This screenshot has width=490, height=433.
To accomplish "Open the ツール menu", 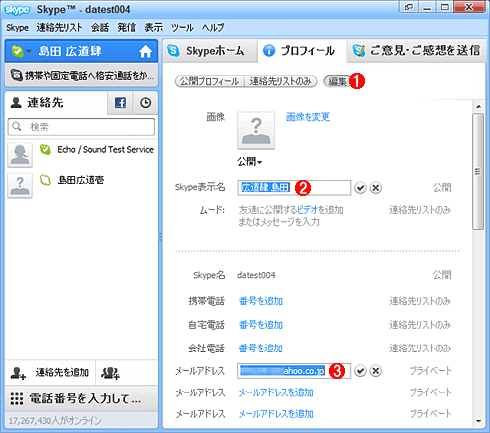I will [182, 28].
